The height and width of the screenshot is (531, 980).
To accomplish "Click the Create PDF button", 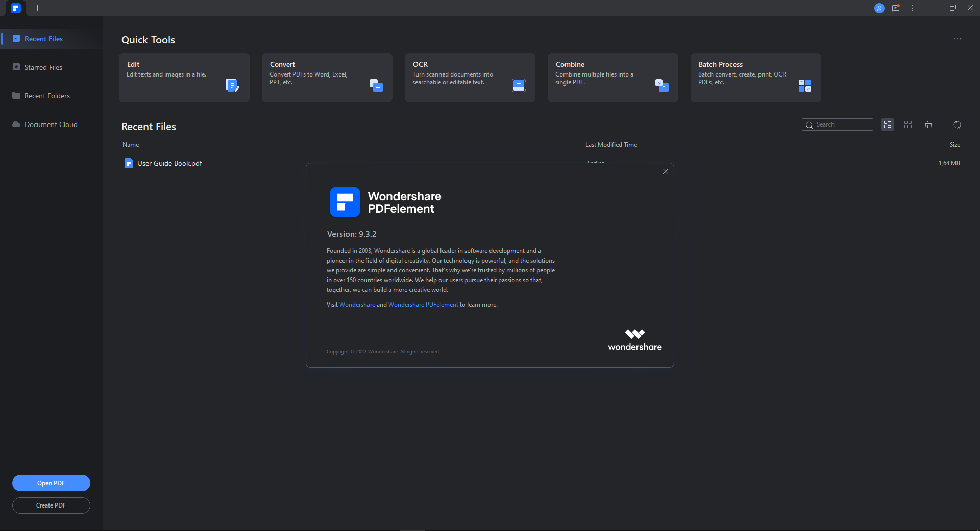I will [x=51, y=505].
